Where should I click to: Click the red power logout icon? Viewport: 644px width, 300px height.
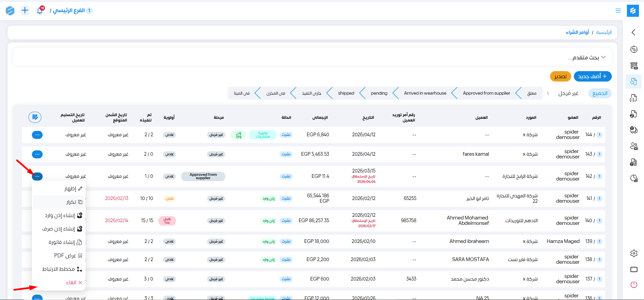click(x=634, y=285)
